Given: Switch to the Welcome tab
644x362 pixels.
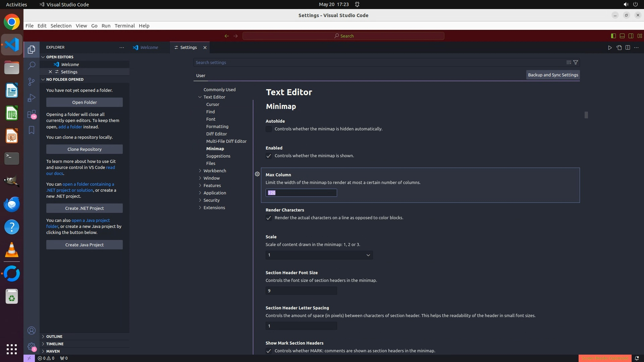Looking at the screenshot, I should click(149, 48).
